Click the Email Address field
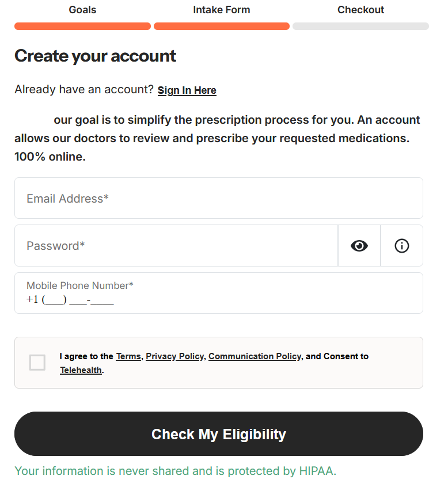Screen dimensions: 448x487 point(218,199)
